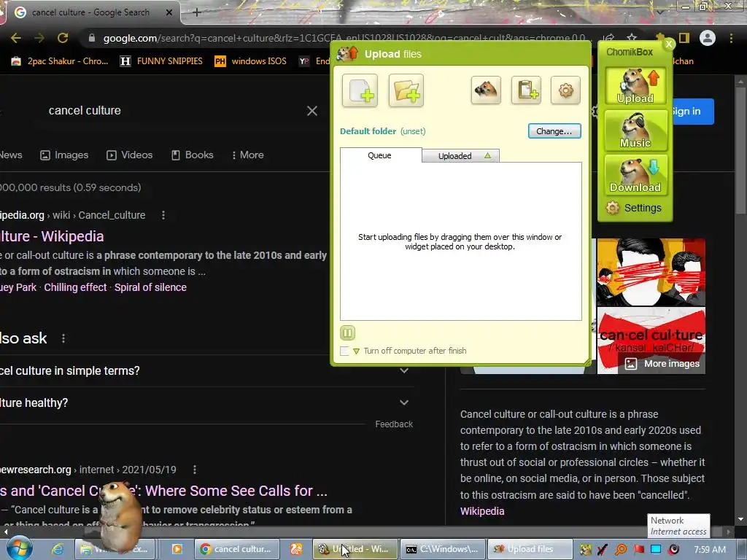Click the 7:59 AM system clock
Image resolution: width=747 pixels, height=560 pixels.
point(710,549)
